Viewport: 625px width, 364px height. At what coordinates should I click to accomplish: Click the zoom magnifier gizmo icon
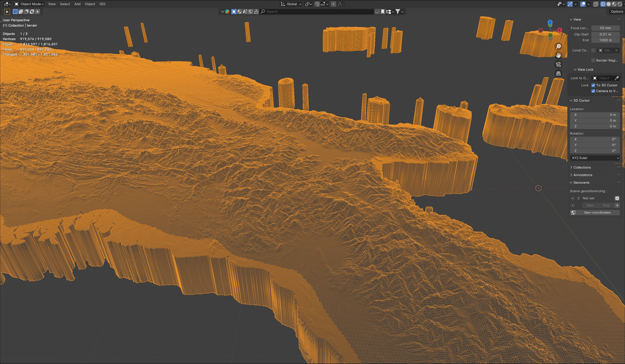pos(558,46)
